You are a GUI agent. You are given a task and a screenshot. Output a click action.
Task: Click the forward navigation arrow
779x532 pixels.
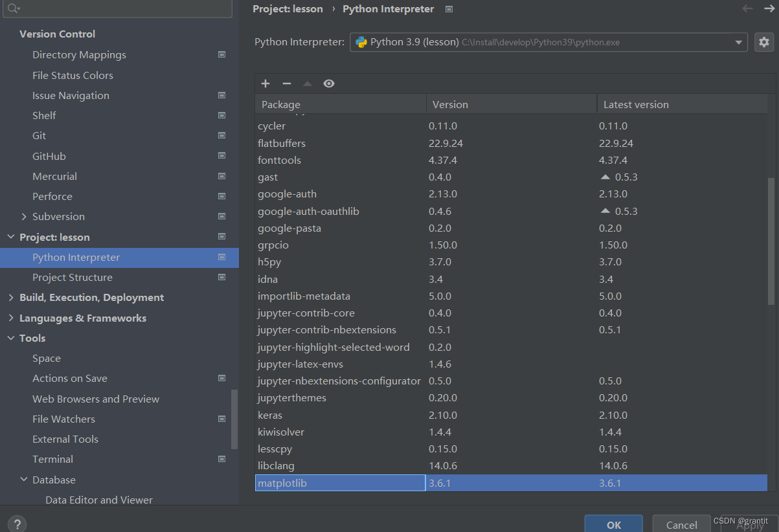[x=769, y=8]
